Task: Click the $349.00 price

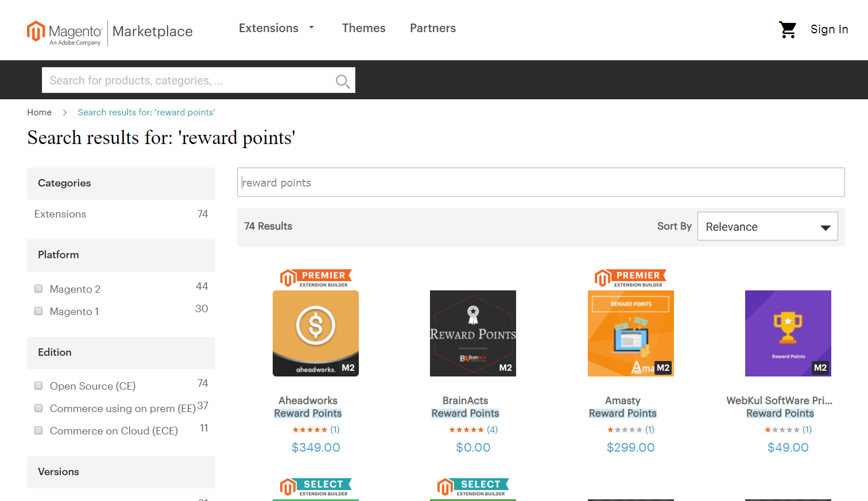Action: point(316,448)
